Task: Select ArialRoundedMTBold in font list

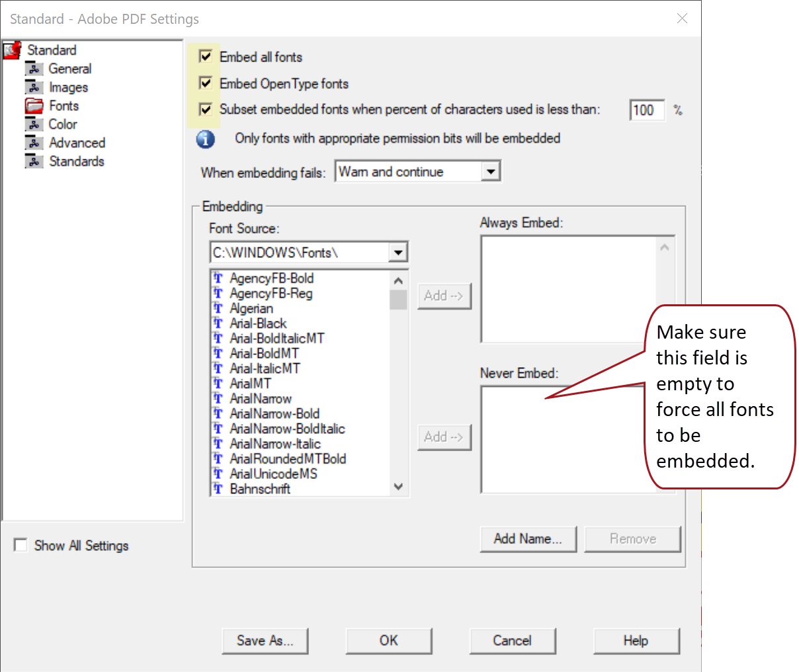Action: tap(288, 459)
